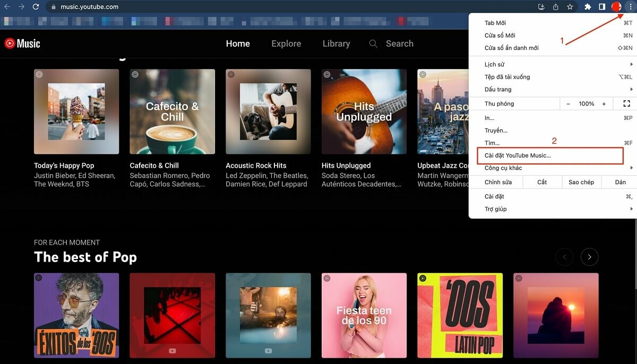Click the browser back arrow
Screen dimensions: 637x364
[x=7, y=7]
